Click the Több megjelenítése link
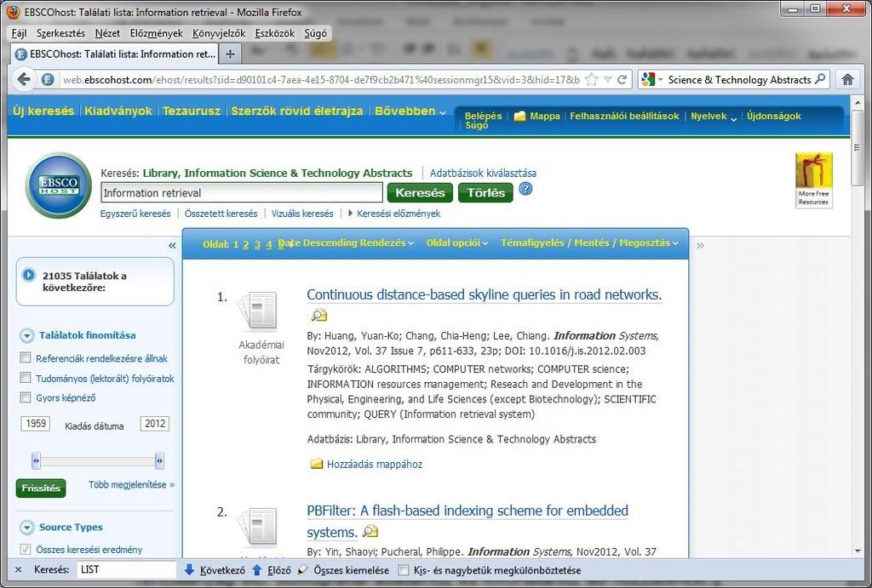The image size is (872, 588). 131,485
